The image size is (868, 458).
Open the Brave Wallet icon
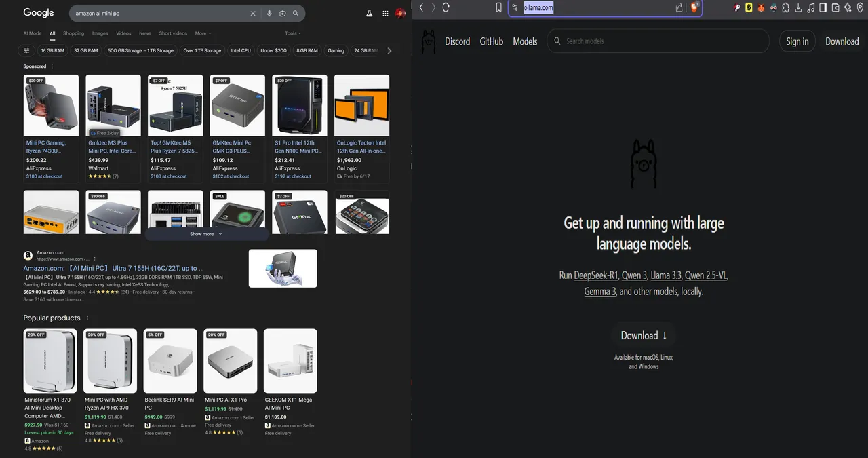[x=835, y=7]
